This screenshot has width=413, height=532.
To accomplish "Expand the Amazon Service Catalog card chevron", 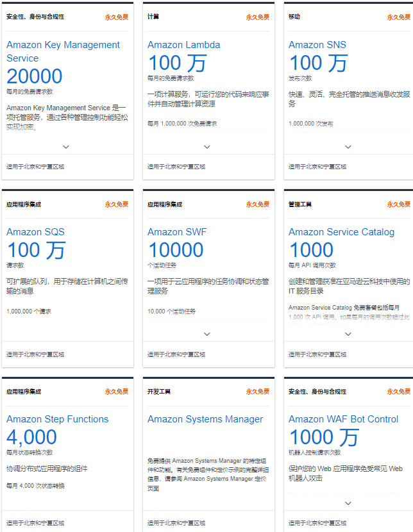I will point(348,334).
